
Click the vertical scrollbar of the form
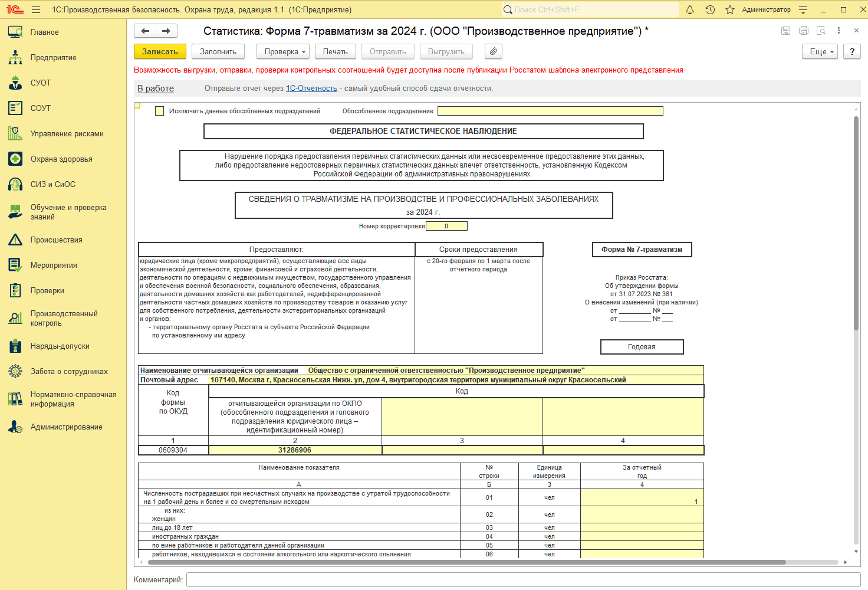tap(856, 223)
